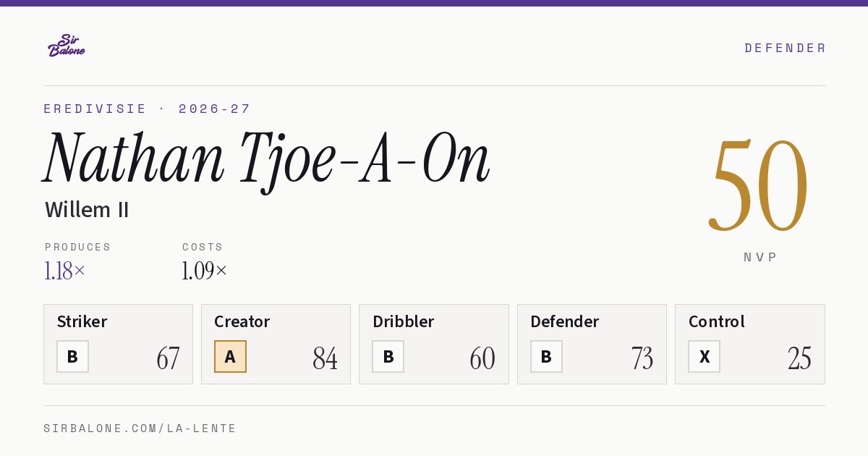Click the B grade badge in Dribbler card
The image size is (868, 456).
point(388,356)
